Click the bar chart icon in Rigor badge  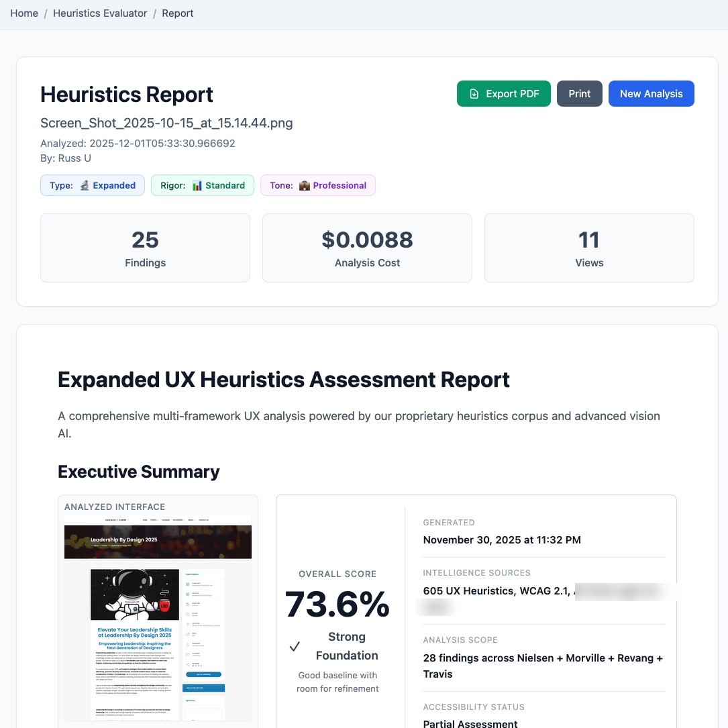pos(197,185)
